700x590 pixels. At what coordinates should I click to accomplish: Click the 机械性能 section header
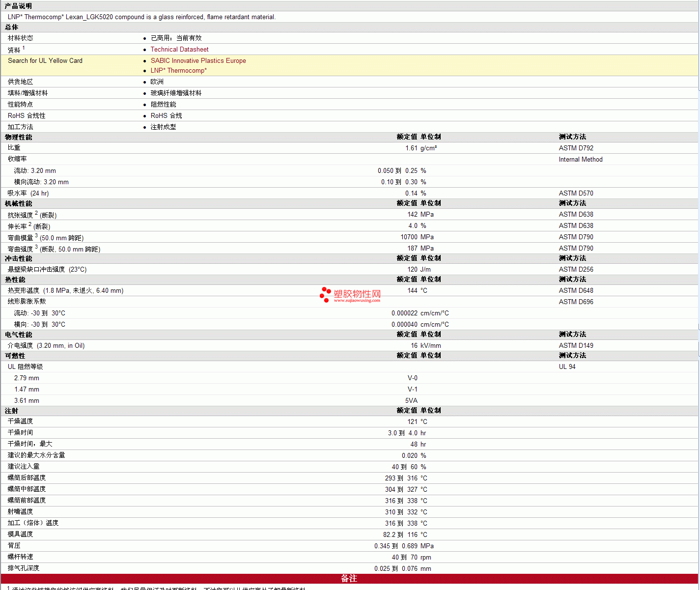pyautogui.click(x=19, y=204)
